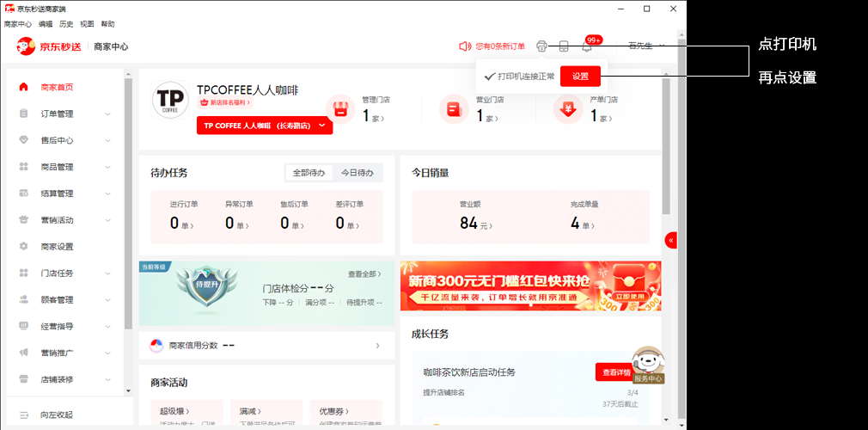
Task: Click the main page vertical scrollbar
Action: point(666,147)
